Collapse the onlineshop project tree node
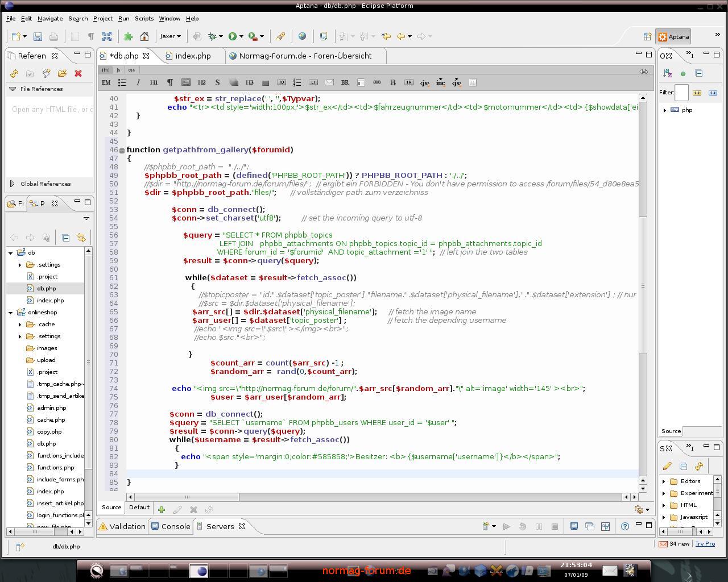728x582 pixels. click(x=11, y=313)
